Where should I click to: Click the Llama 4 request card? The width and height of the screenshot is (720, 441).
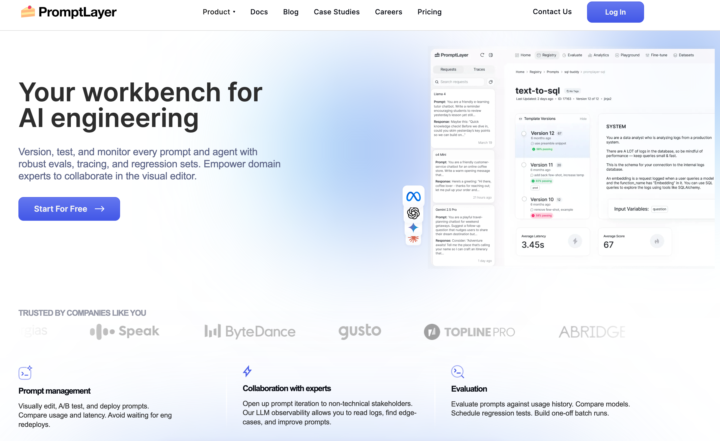click(x=463, y=118)
